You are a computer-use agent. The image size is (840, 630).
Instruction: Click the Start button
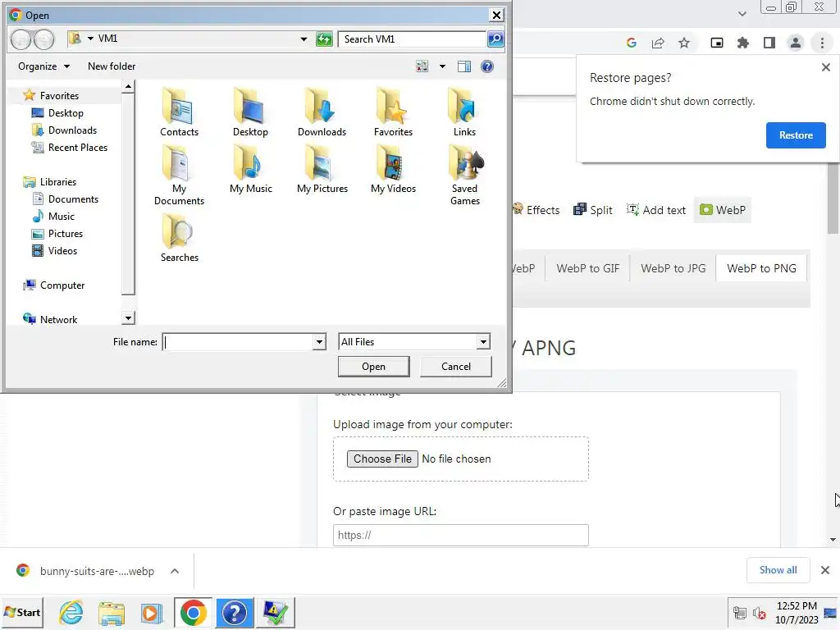[x=22, y=612]
